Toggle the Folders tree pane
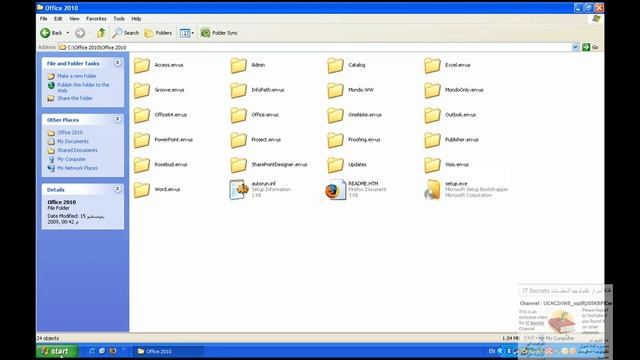Viewport: 640px width, 360px height. 158,33
